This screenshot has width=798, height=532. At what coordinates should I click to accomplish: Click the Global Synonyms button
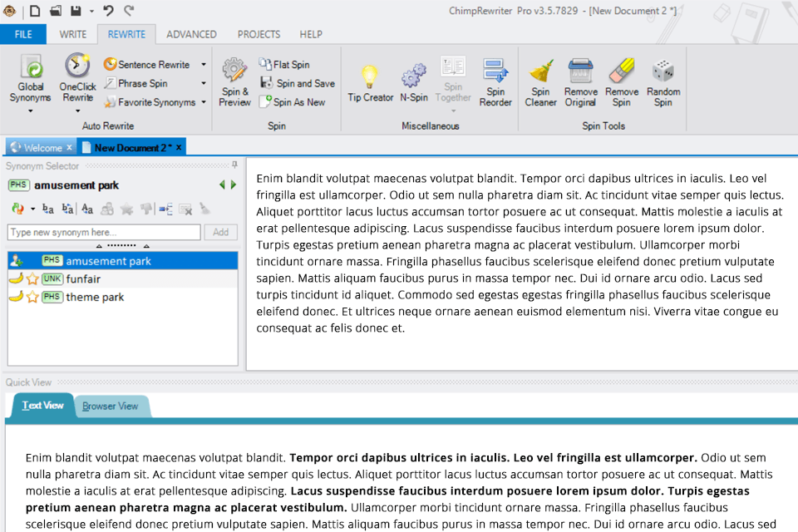(31, 78)
